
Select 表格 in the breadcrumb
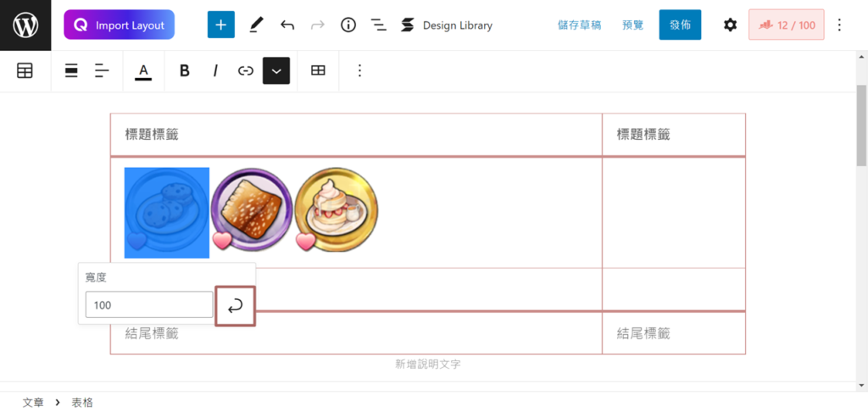(x=82, y=403)
